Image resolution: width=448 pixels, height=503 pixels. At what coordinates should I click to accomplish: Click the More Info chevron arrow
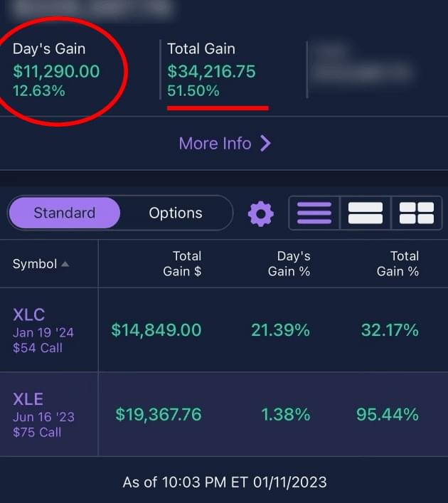tap(265, 144)
